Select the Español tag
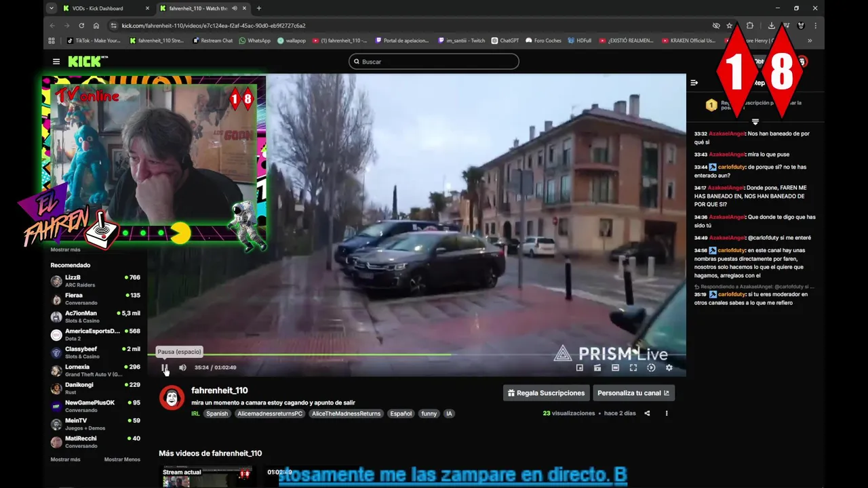Viewport: 868px width, 488px height. [401, 413]
